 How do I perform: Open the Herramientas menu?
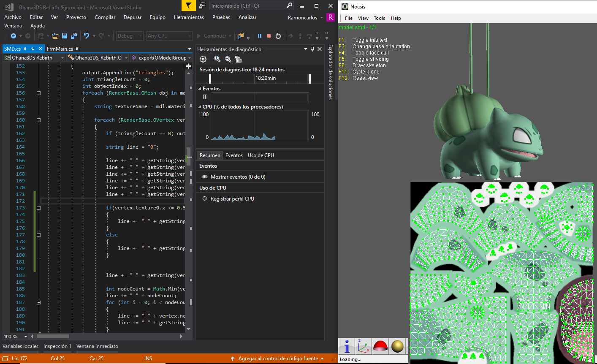(x=189, y=17)
